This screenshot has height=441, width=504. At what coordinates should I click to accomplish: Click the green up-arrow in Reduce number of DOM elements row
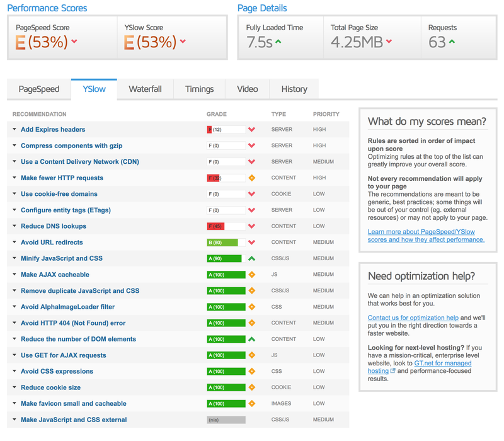[251, 339]
